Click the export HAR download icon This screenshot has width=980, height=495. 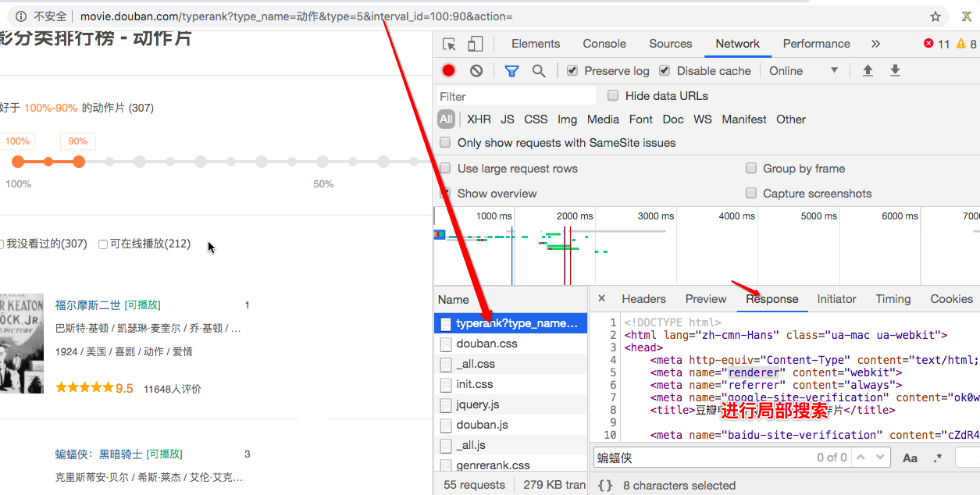pyautogui.click(x=896, y=70)
